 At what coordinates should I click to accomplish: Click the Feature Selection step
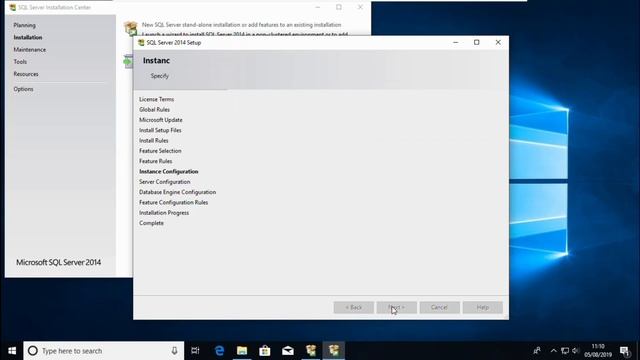(x=160, y=151)
